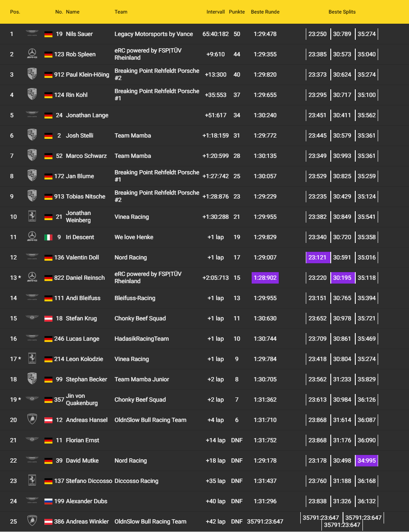This screenshot has width=409, height=532.
Task: Click the Bentley logo in Stefan Krug's row
Action: coord(32,318)
